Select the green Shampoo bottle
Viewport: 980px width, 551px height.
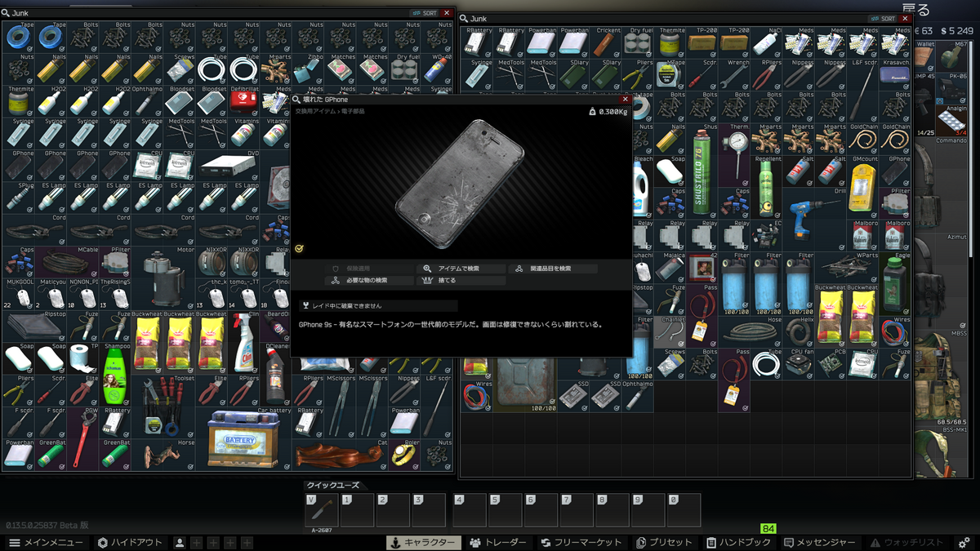click(x=114, y=375)
